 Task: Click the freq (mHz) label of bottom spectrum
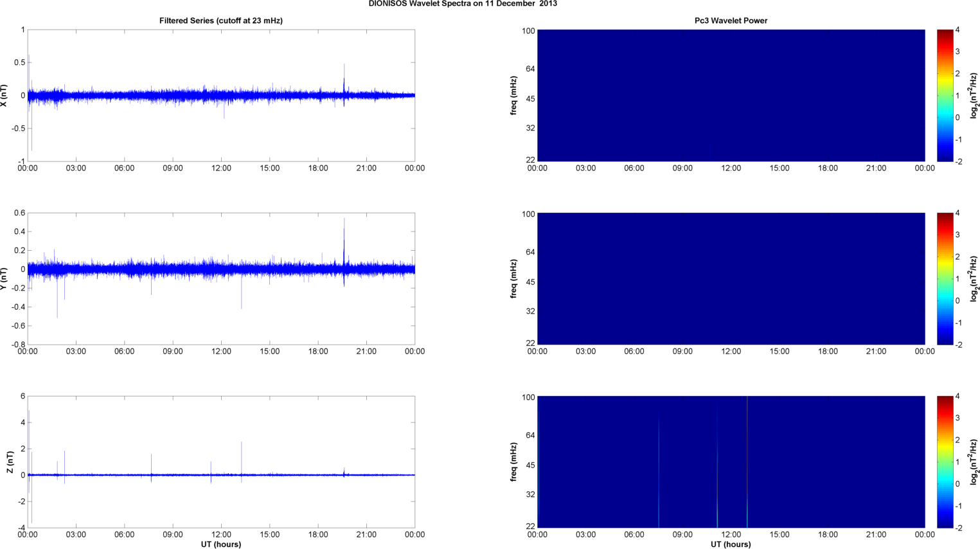click(513, 462)
